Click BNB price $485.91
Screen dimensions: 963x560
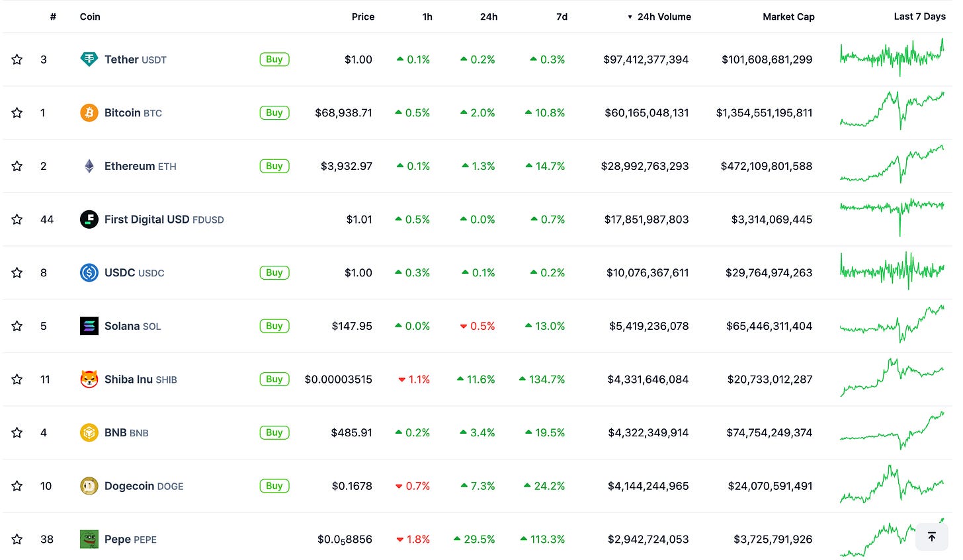click(x=352, y=432)
